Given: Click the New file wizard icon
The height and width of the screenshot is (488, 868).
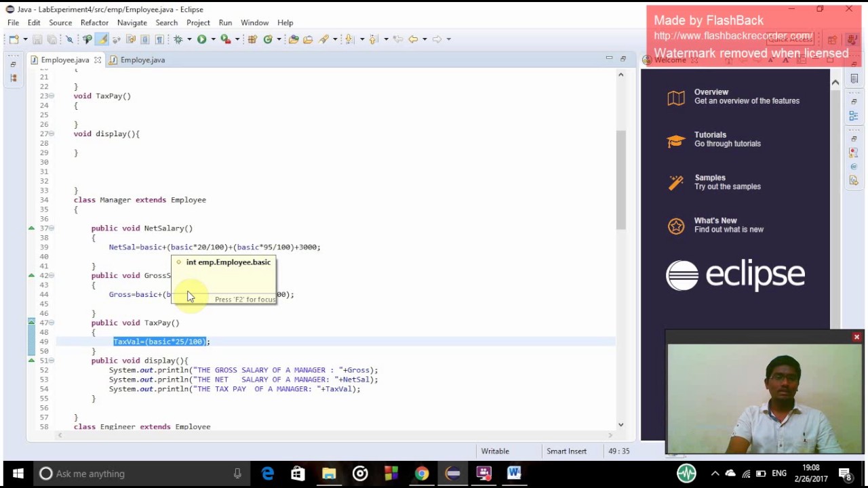Looking at the screenshot, I should (14, 39).
